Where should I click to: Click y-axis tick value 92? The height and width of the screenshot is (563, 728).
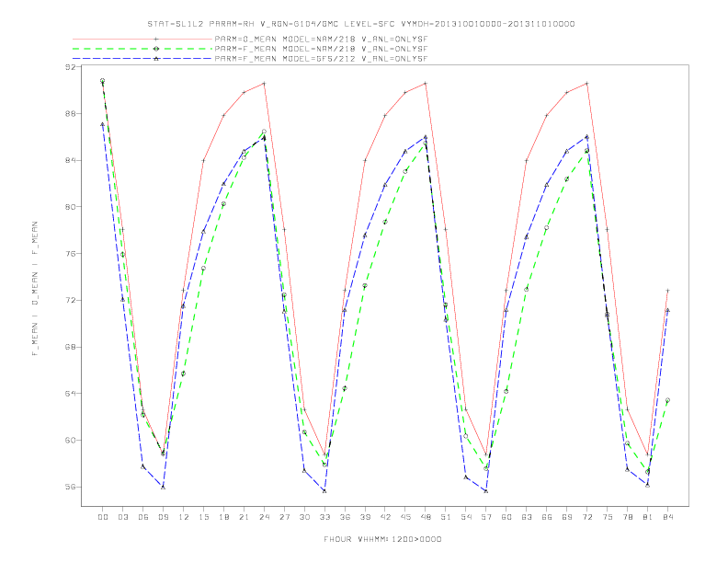coord(70,67)
